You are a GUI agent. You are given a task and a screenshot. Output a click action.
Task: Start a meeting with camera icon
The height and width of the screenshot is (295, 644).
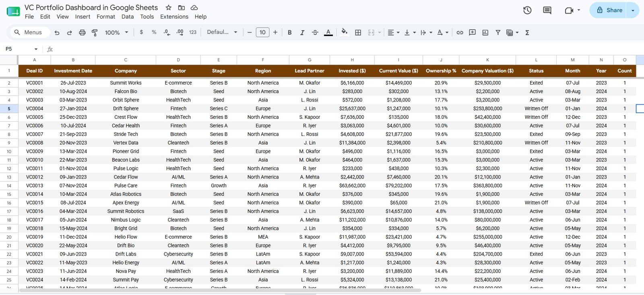[569, 10]
